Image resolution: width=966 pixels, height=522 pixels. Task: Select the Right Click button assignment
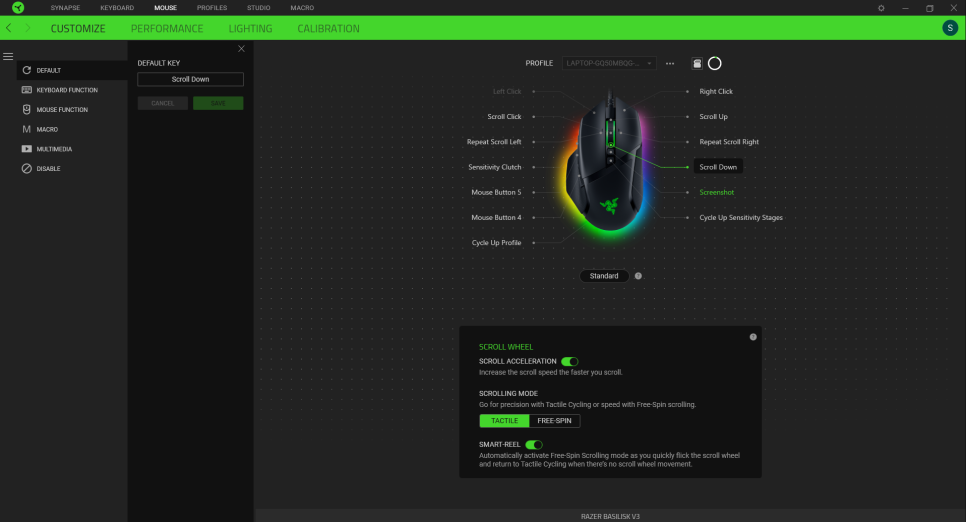(716, 92)
